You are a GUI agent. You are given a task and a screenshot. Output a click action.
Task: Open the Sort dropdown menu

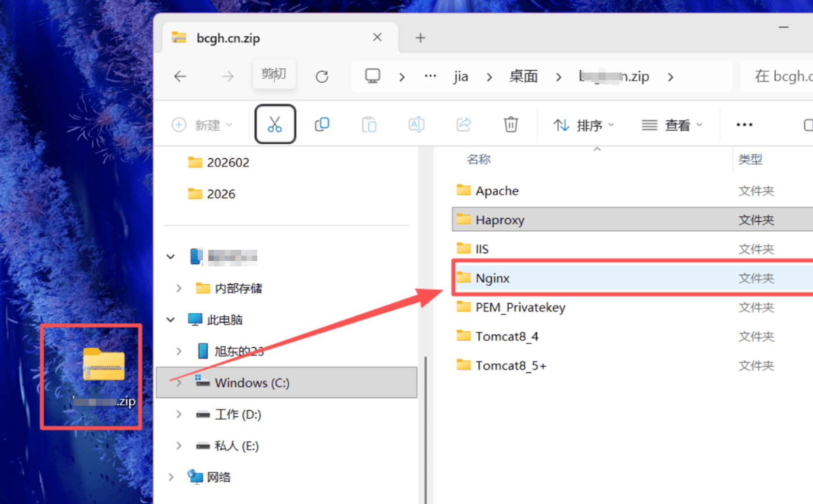point(583,125)
